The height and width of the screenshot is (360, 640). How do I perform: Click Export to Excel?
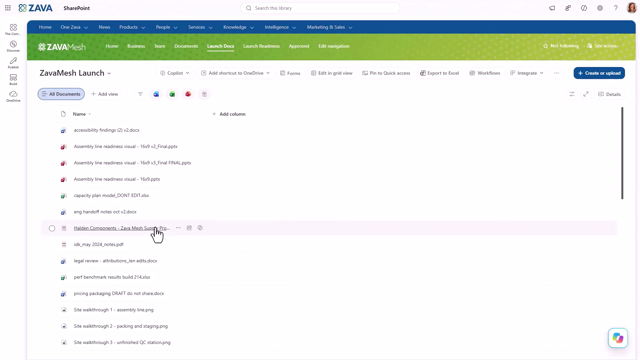pyautogui.click(x=439, y=73)
